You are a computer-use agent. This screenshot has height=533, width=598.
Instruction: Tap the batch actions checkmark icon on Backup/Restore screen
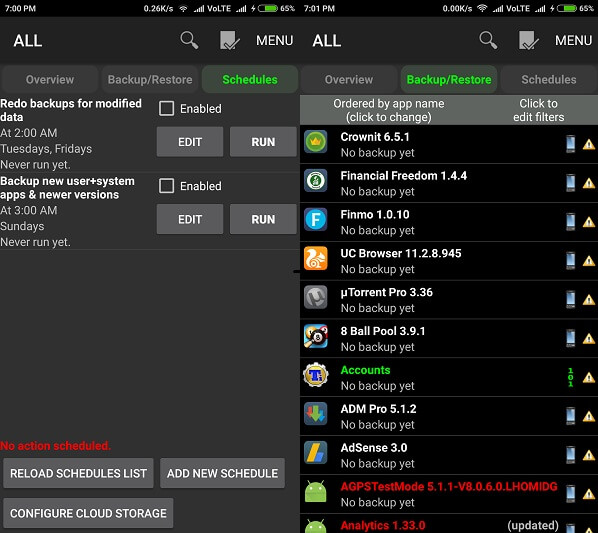528,40
